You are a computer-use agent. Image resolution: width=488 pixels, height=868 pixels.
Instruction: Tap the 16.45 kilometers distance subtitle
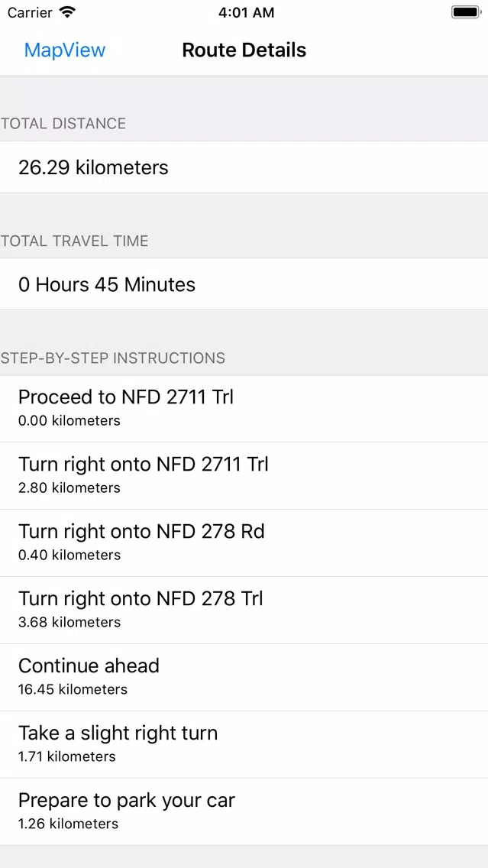point(73,689)
